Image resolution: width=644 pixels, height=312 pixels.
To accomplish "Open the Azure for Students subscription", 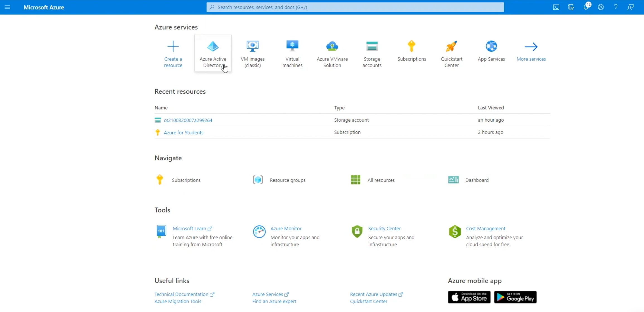I will [183, 132].
